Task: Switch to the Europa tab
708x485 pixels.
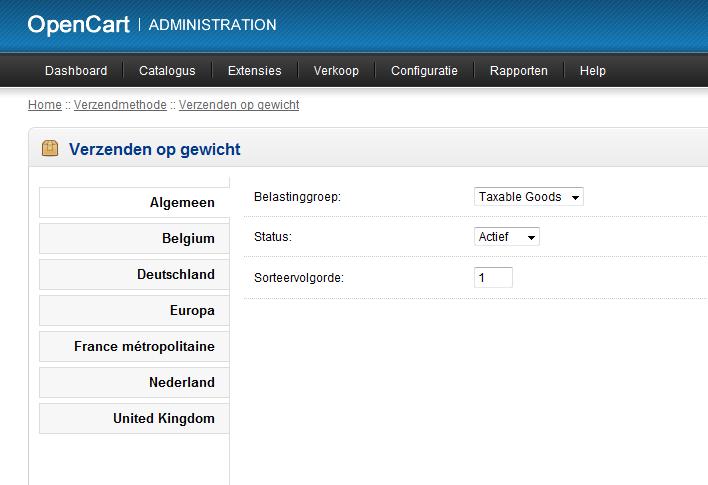Action: pos(135,310)
